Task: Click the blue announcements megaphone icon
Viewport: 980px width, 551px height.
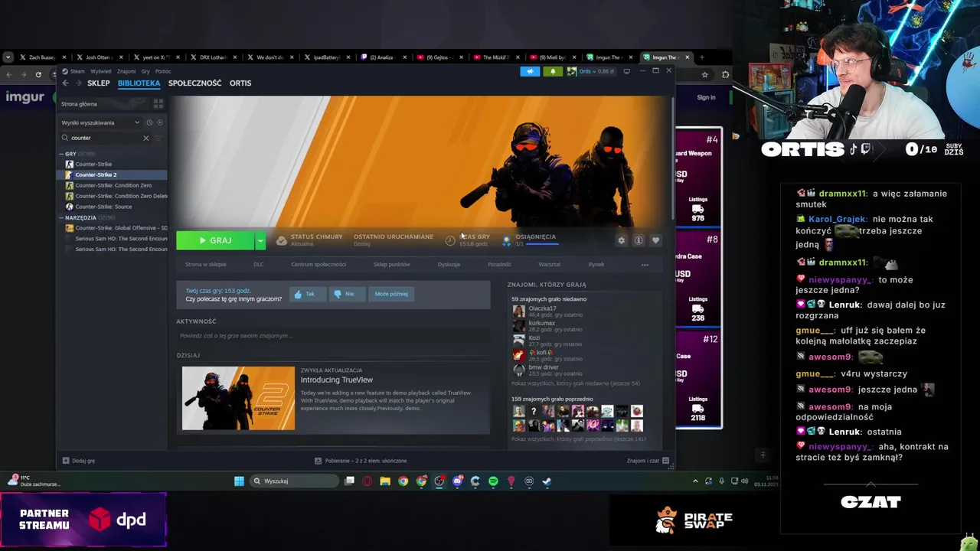Action: [530, 71]
